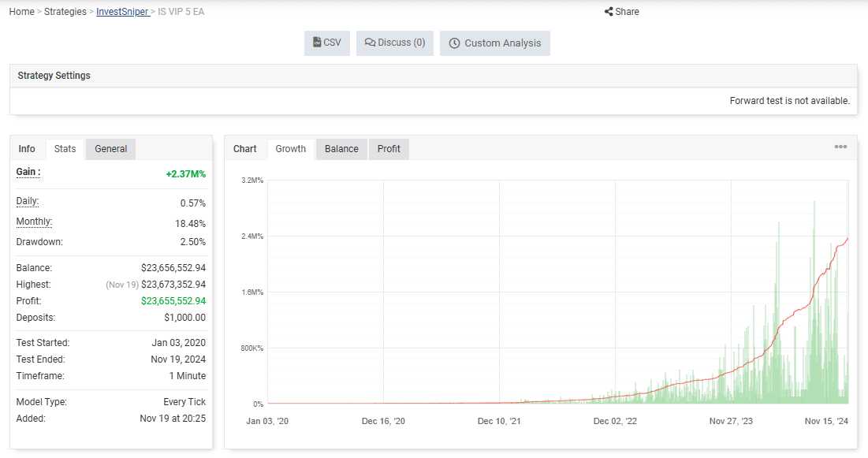
Task: Switch to the General tab
Action: point(110,149)
